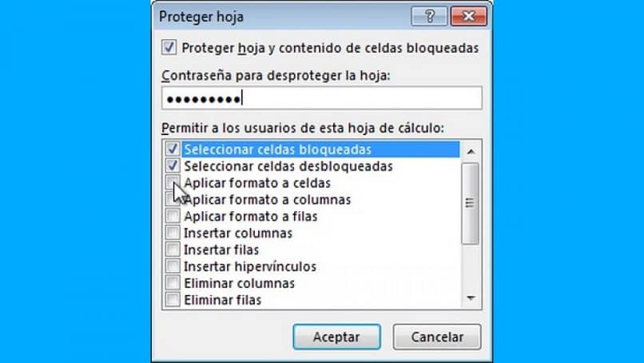This screenshot has height=363, width=644.
Task: Click the permissions list scrollbar thumb
Action: pos(471,204)
